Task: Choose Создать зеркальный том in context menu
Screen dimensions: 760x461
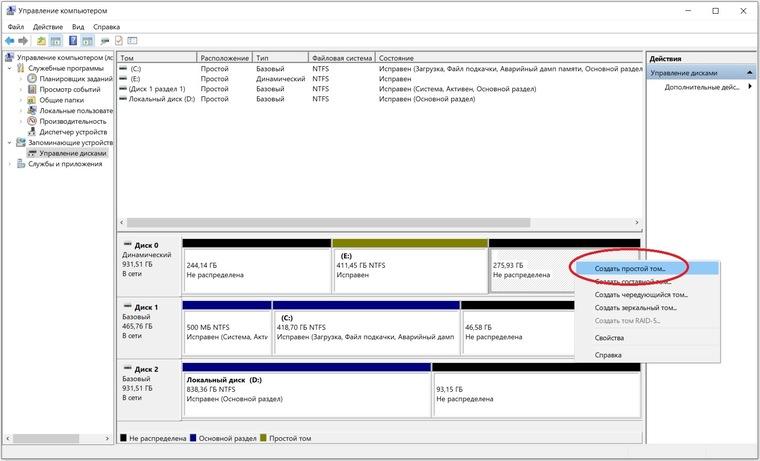Action: point(647,308)
